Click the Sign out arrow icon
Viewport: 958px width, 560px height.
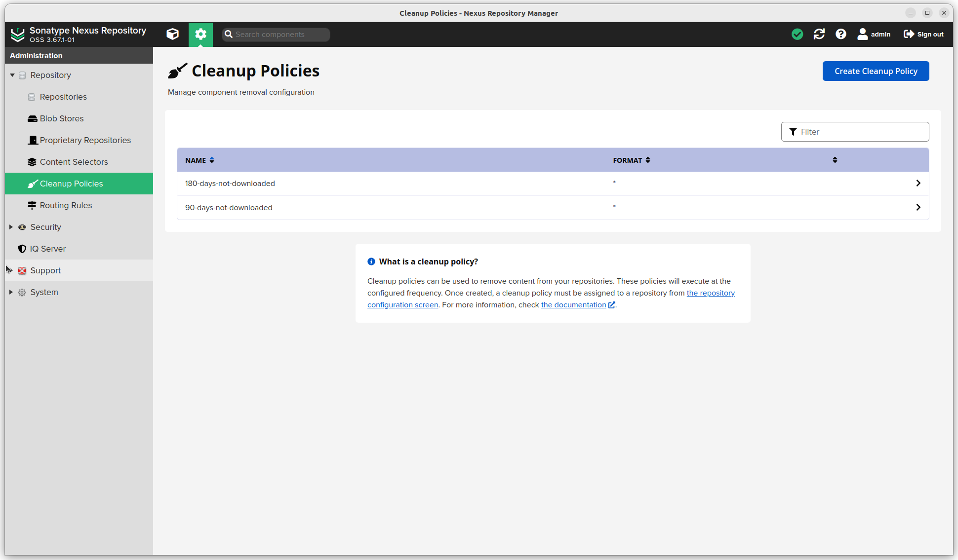(x=909, y=34)
